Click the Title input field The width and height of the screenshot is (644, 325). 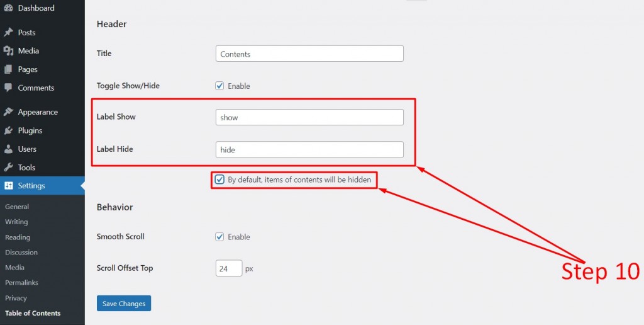pyautogui.click(x=309, y=54)
